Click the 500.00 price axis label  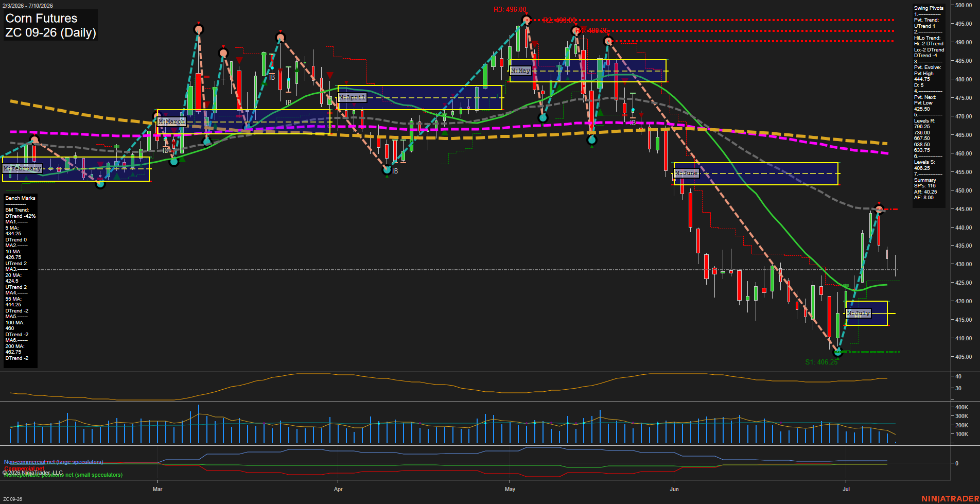[964, 5]
